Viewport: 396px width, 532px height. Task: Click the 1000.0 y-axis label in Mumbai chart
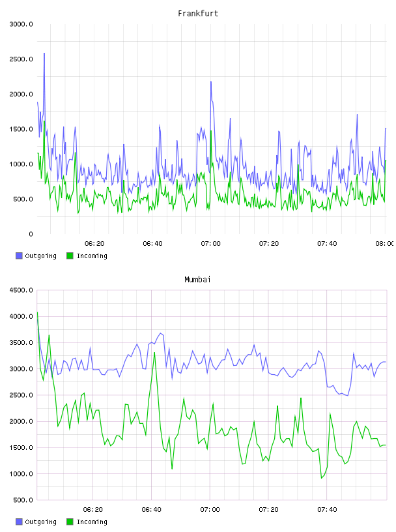click(x=21, y=473)
